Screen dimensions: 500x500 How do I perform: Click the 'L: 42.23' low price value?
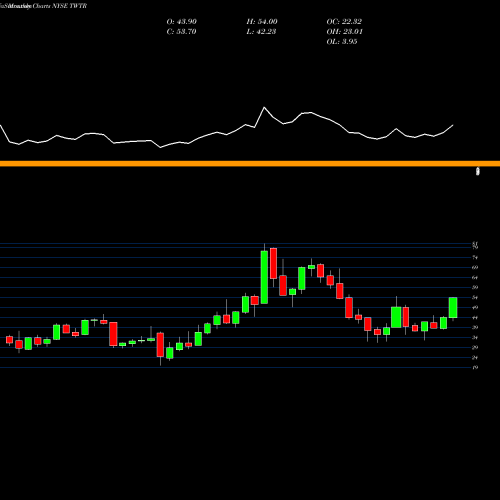tap(261, 32)
